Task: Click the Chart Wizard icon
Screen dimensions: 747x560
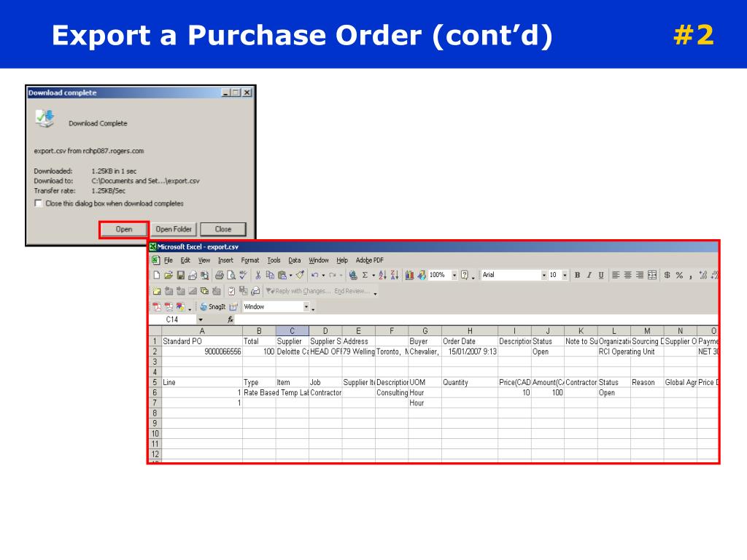Action: click(409, 275)
